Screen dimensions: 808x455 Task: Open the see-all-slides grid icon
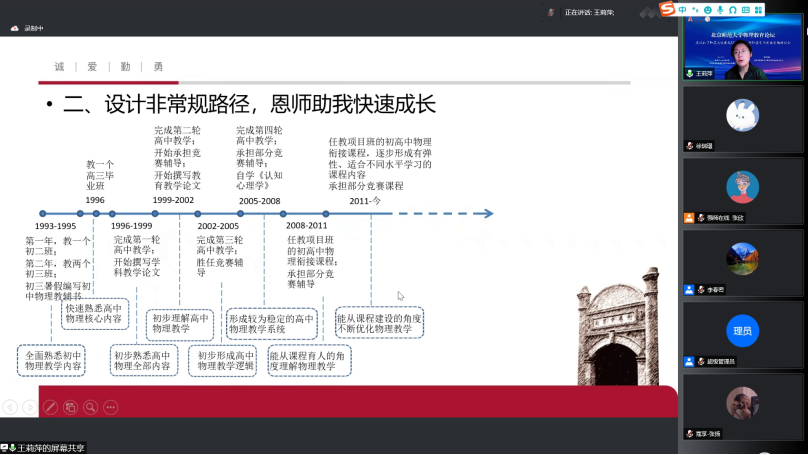(x=71, y=407)
